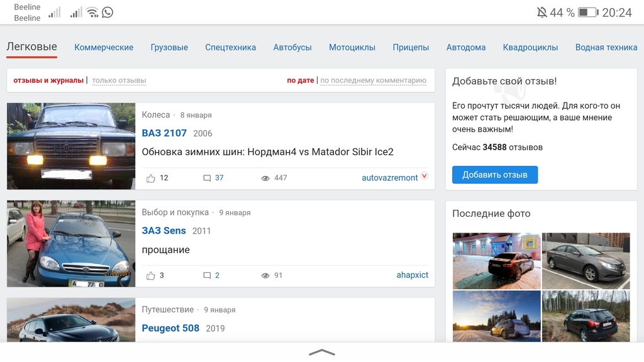Open the Прицепы tab
Viewport: 644px width, 362px height.
411,48
